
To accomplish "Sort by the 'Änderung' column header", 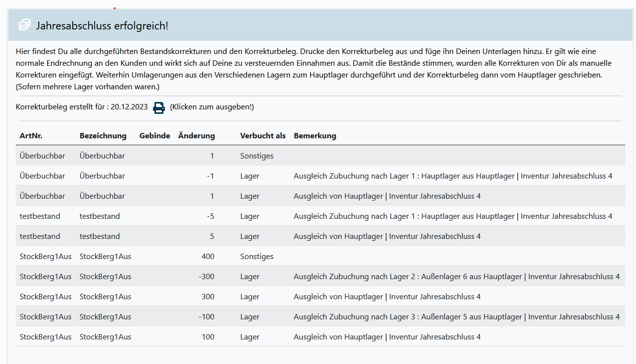I will click(x=196, y=136).
